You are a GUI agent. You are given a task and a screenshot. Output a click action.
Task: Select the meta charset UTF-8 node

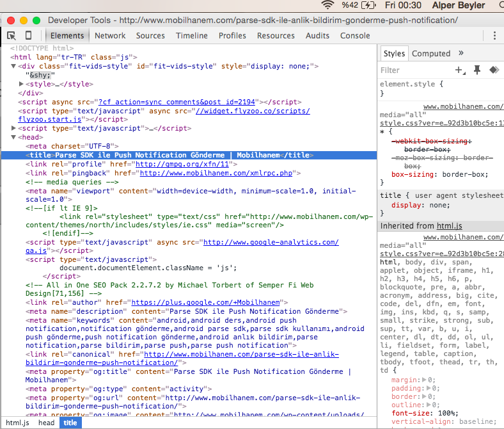click(72, 146)
